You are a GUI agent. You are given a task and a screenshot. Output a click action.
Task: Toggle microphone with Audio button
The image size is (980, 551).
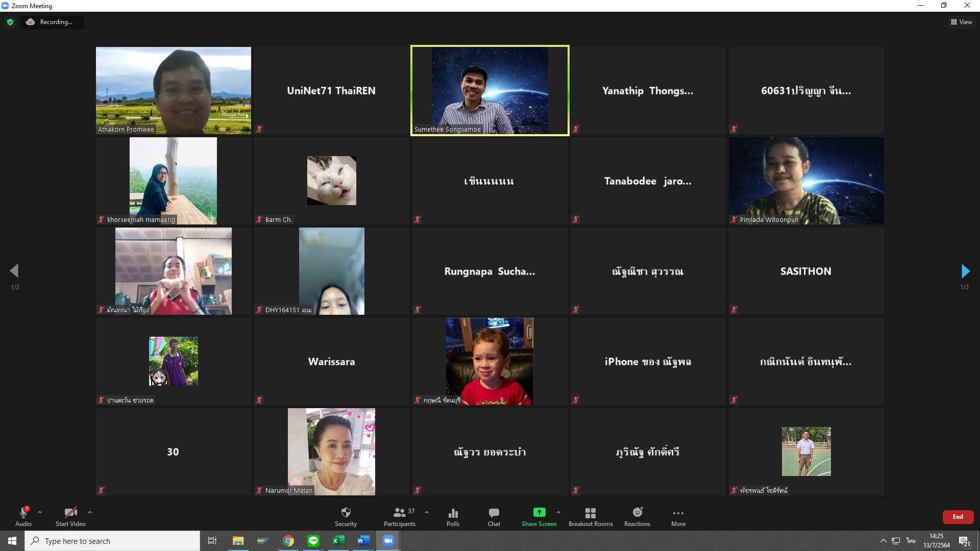[23, 516]
